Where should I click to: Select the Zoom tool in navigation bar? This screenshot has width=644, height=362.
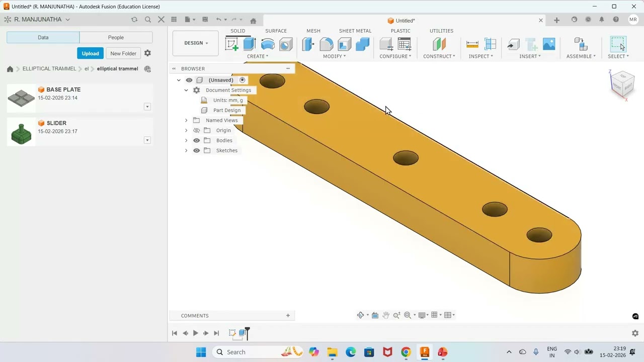click(x=396, y=315)
